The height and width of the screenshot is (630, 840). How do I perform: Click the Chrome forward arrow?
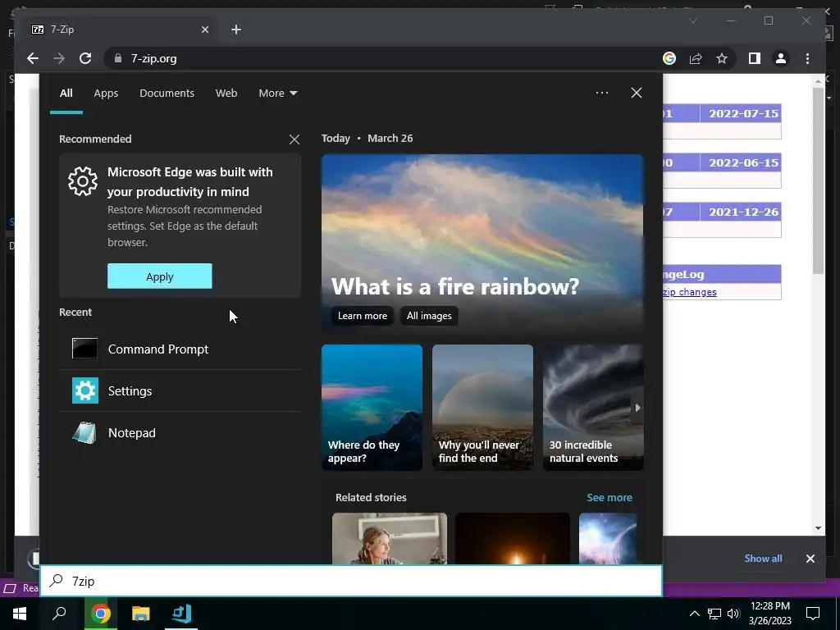[59, 58]
